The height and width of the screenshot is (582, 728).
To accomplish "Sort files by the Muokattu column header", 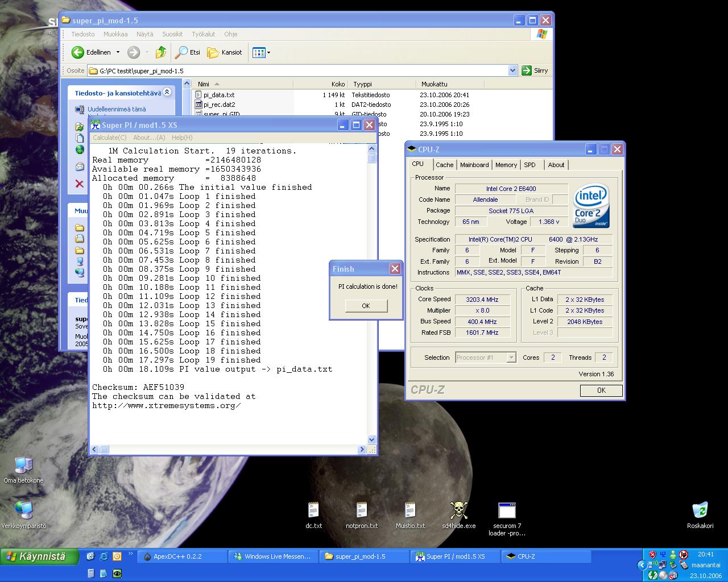I will click(x=450, y=84).
